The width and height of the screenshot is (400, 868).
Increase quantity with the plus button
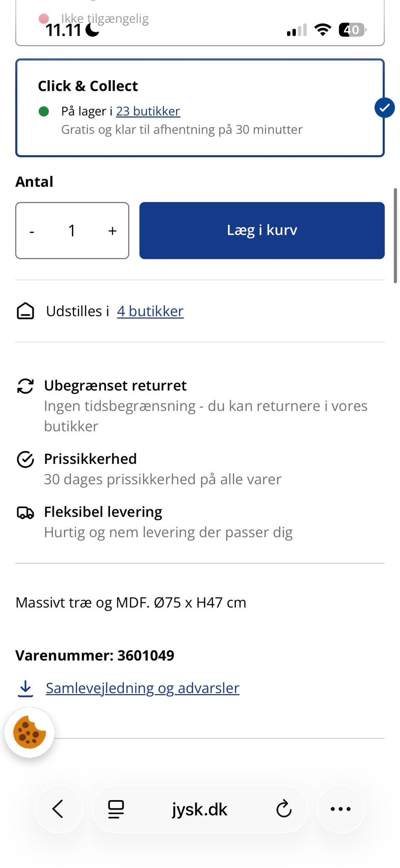click(x=112, y=231)
